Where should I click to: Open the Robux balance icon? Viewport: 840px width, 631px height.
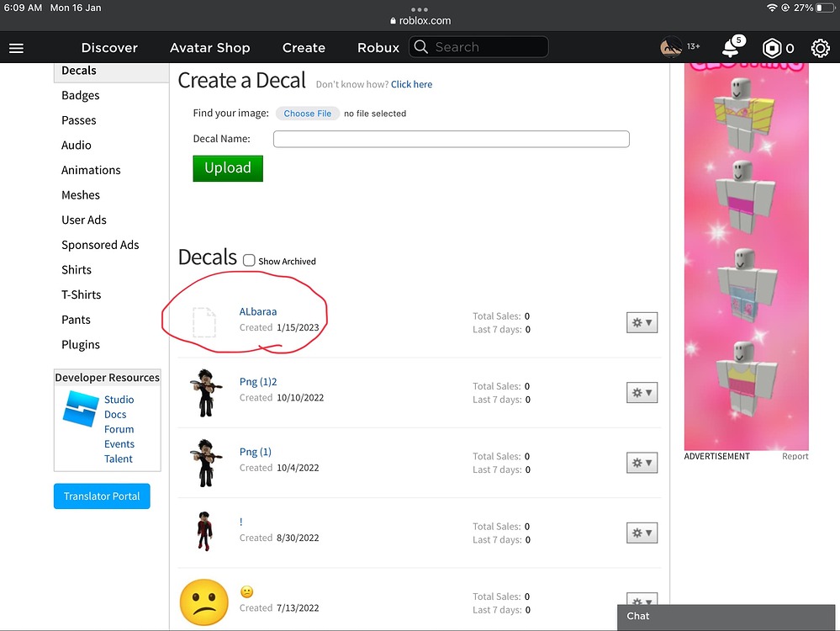click(x=771, y=48)
